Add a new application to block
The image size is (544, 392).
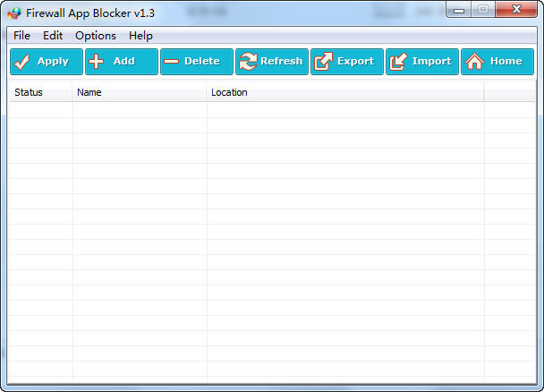[122, 62]
